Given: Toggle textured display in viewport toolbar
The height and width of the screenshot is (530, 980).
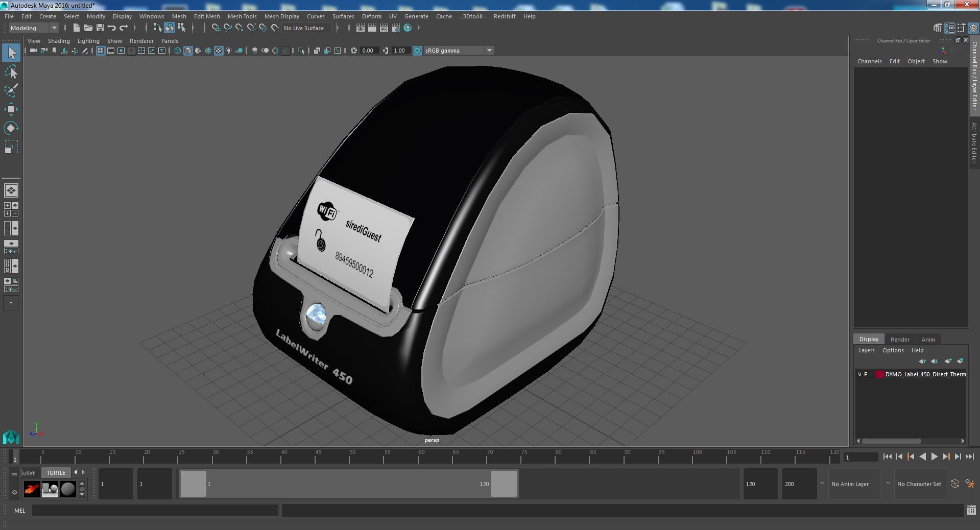Looking at the screenshot, I should click(x=219, y=51).
